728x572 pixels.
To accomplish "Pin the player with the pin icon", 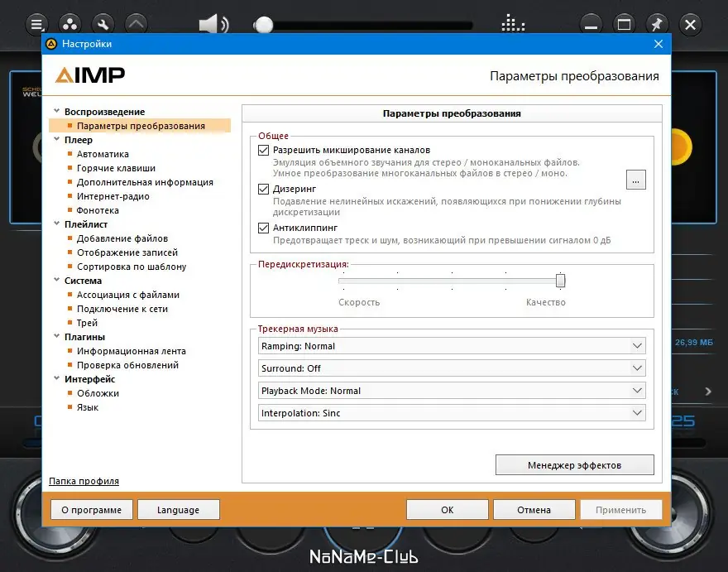I will tap(657, 24).
